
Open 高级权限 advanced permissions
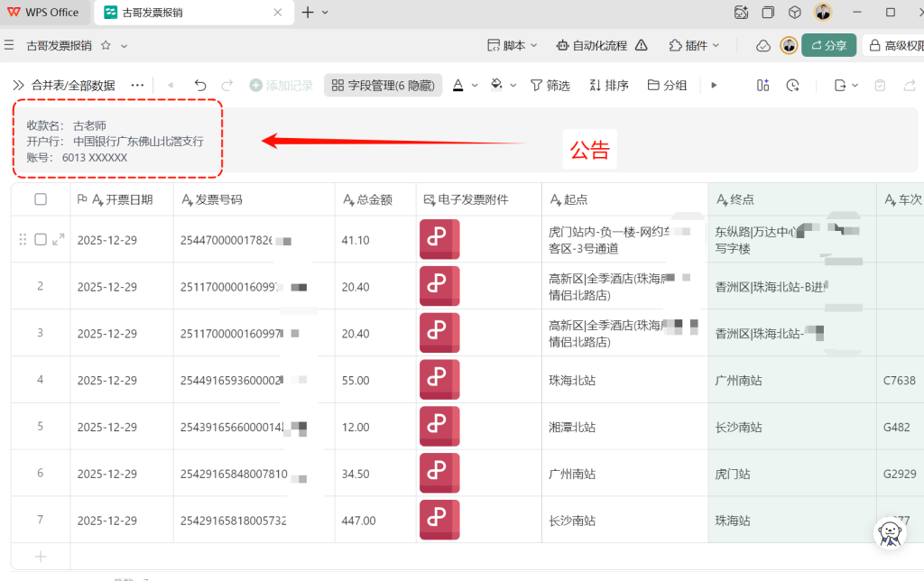(x=894, y=45)
